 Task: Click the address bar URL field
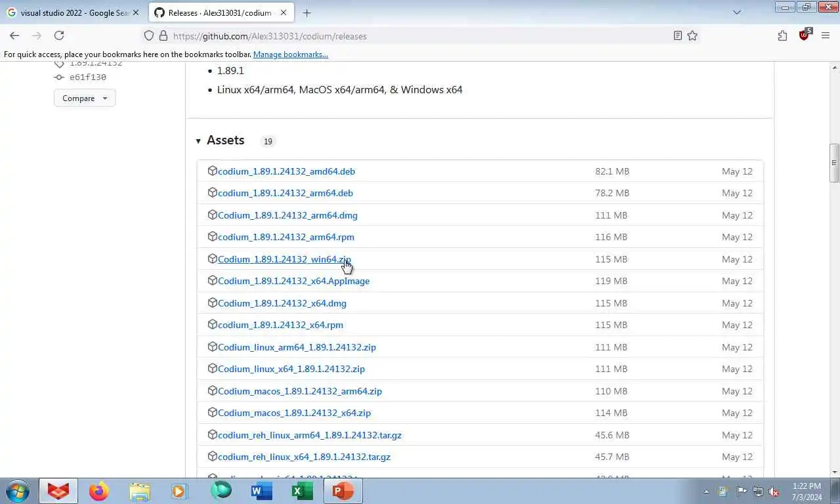pyautogui.click(x=420, y=36)
